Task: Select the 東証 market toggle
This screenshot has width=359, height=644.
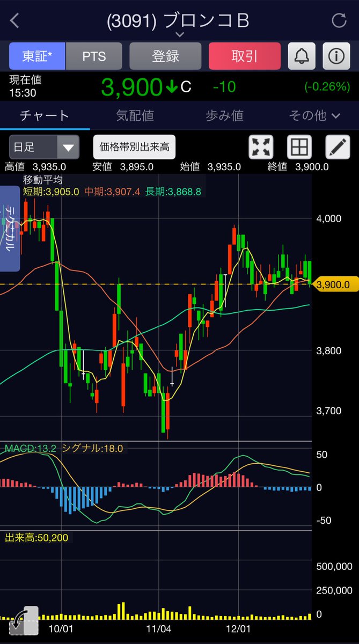Action: 37,56
